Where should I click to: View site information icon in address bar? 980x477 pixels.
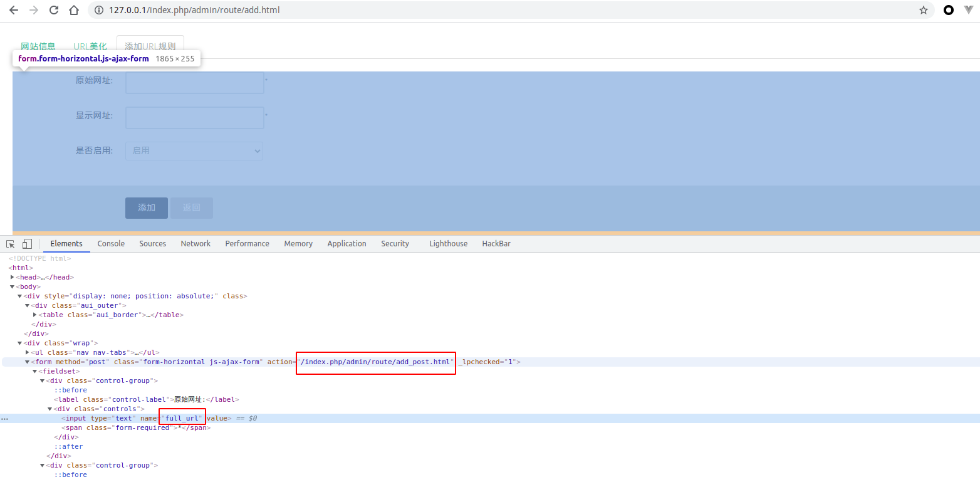(98, 10)
